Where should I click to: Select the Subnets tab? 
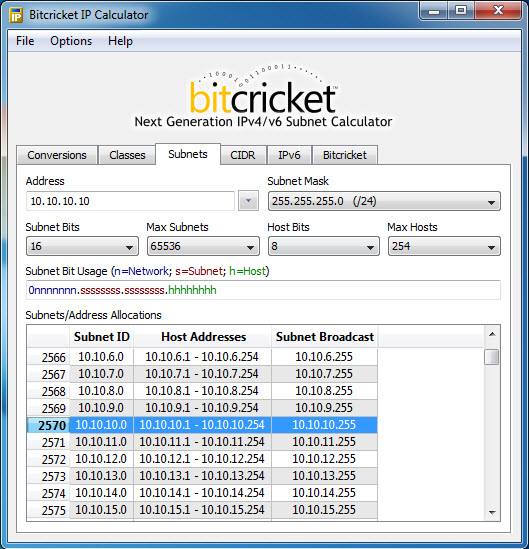[x=188, y=154]
